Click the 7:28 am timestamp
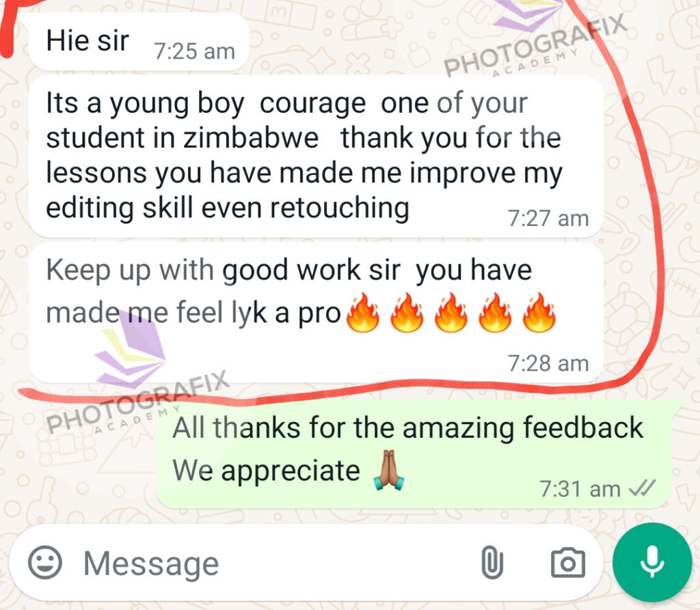This screenshot has width=700, height=610. pos(548,363)
